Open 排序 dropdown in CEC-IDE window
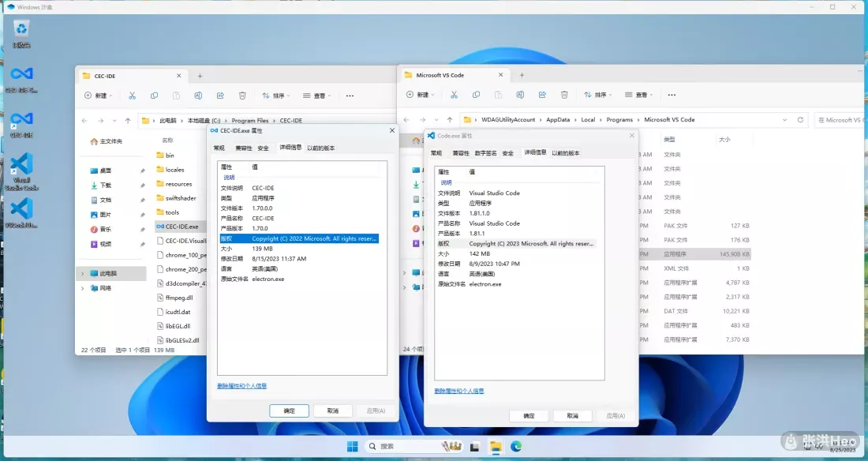 coord(275,96)
